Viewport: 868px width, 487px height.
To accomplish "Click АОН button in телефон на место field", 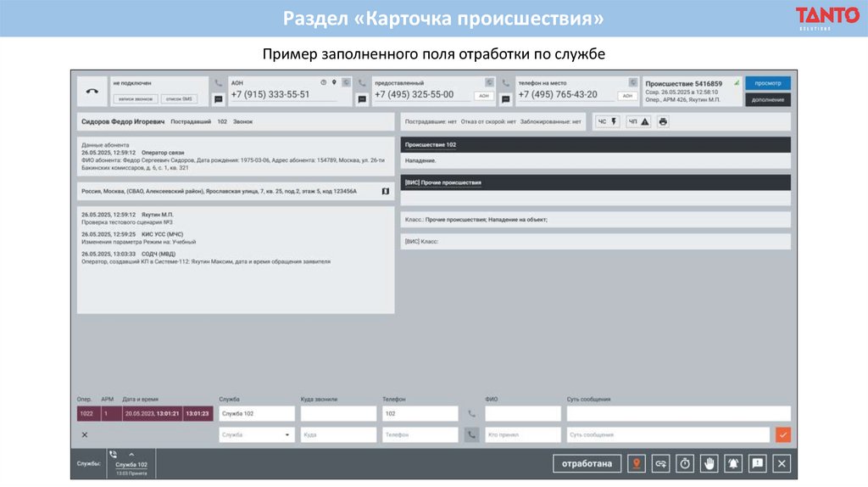I will [627, 96].
